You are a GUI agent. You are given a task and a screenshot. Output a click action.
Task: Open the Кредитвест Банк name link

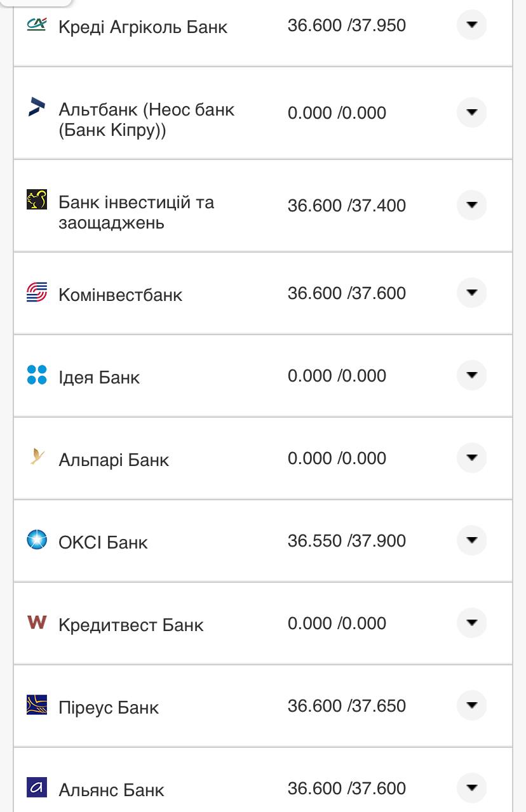point(131,625)
